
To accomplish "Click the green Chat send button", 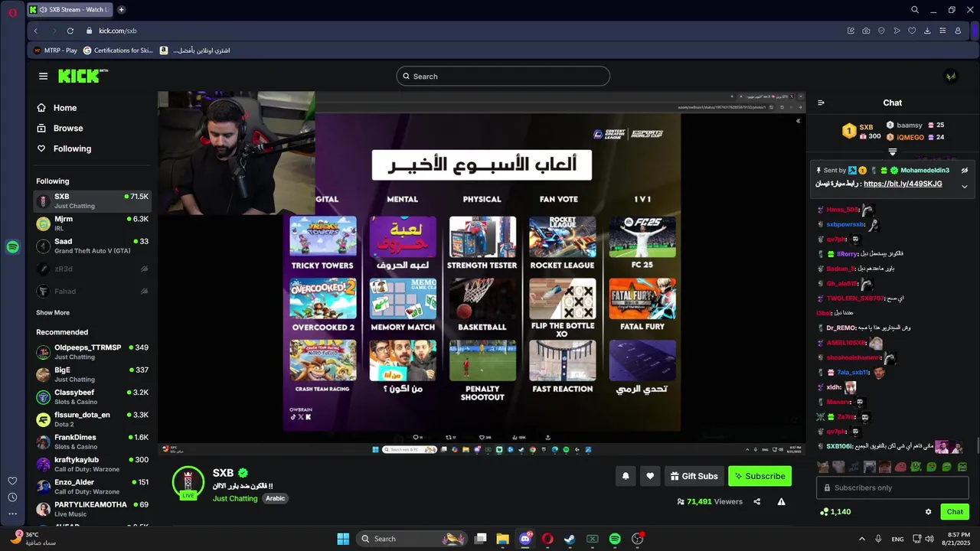I will (955, 512).
